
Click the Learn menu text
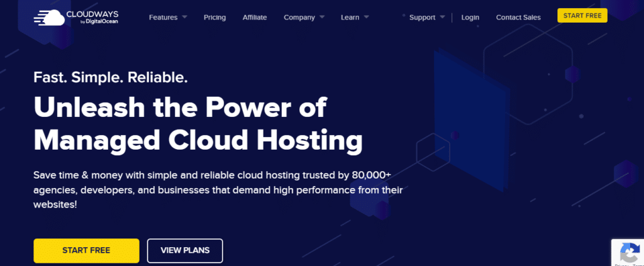[x=350, y=17]
